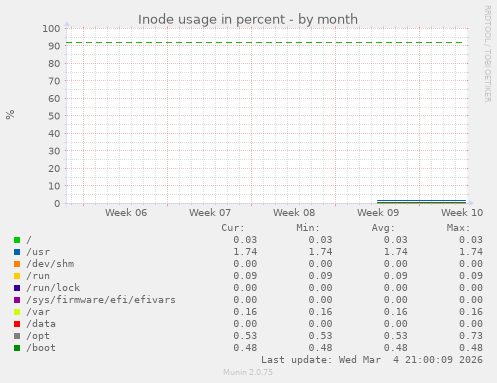
Task: Click the dark blue /run/lock swatch
Action: tap(17, 288)
